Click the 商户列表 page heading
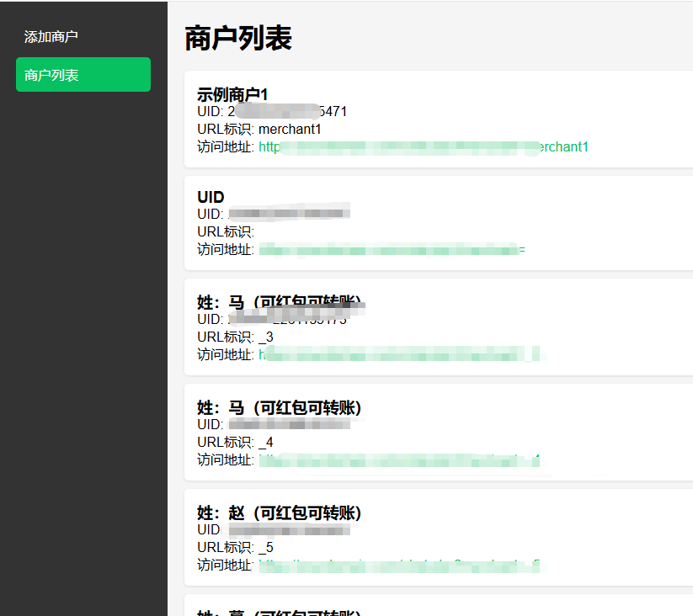Image resolution: width=693 pixels, height=616 pixels. (238, 39)
